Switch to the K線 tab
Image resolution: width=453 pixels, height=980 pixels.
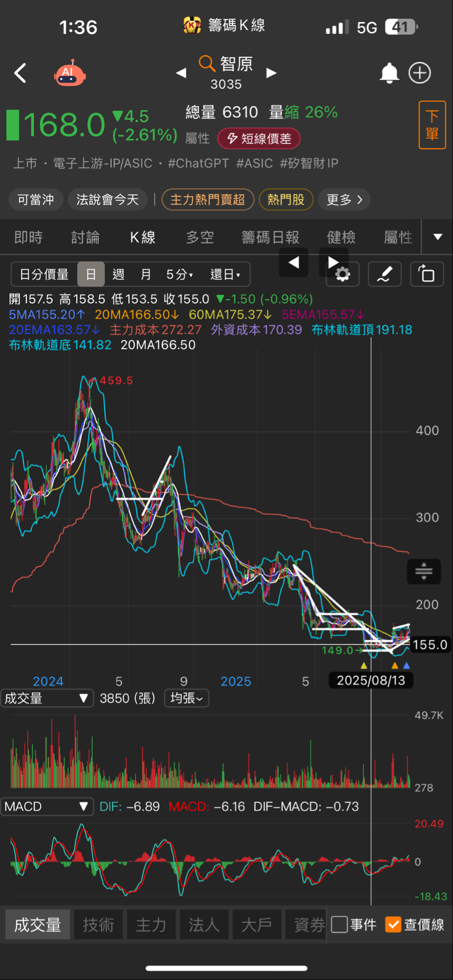click(x=143, y=237)
